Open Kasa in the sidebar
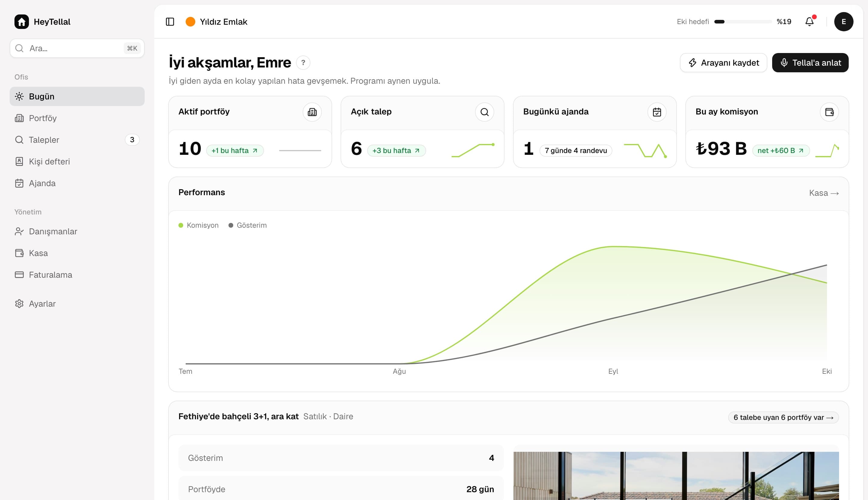868x500 pixels. (x=77, y=253)
